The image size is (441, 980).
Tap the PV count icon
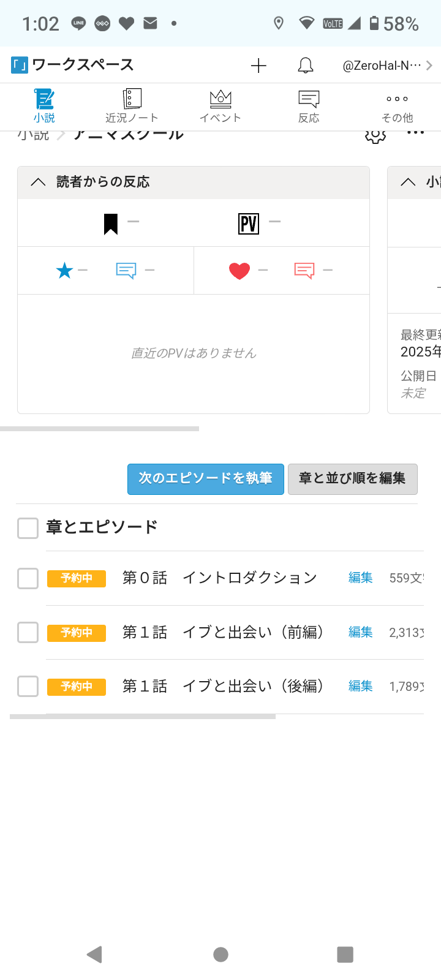pos(249,224)
